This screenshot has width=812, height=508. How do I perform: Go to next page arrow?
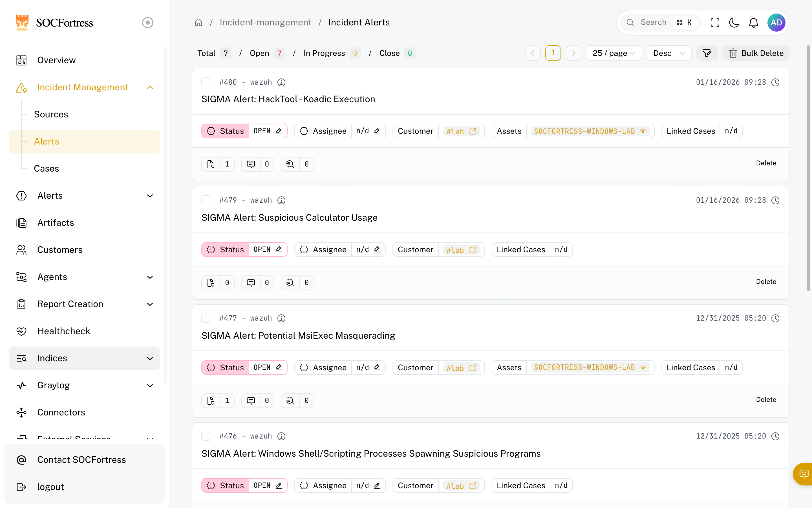pos(573,53)
